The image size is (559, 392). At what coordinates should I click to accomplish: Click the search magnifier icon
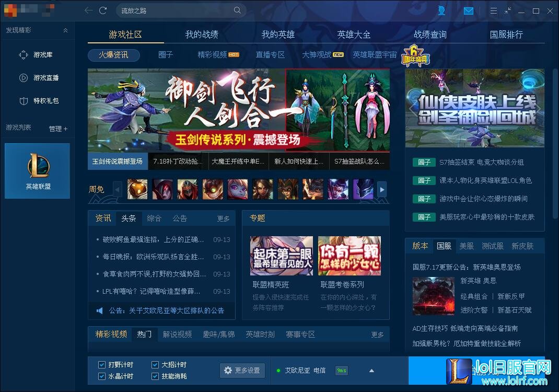(x=237, y=10)
